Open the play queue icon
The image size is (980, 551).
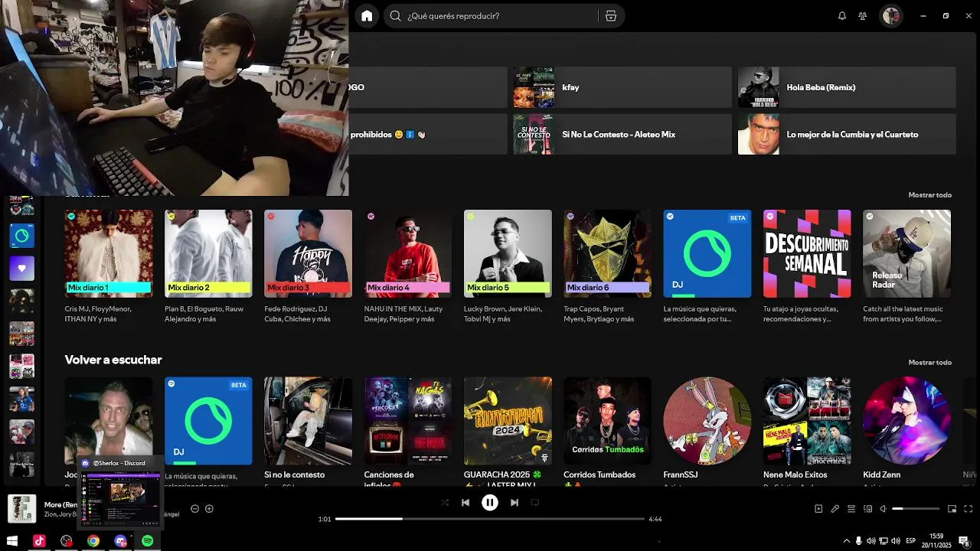pyautogui.click(x=851, y=509)
